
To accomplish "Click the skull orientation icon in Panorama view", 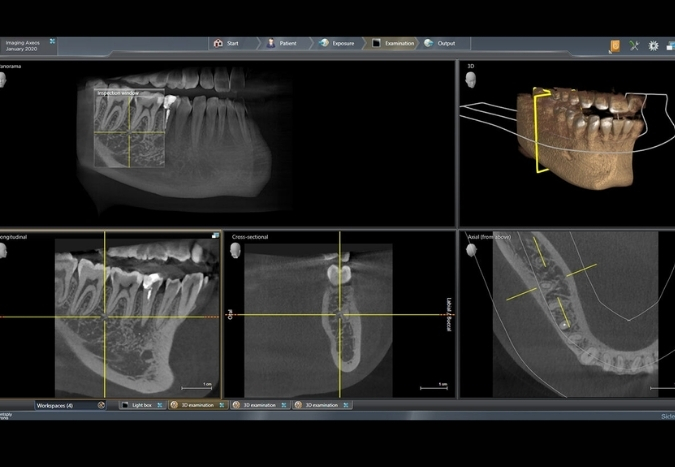I will pos(6,79).
